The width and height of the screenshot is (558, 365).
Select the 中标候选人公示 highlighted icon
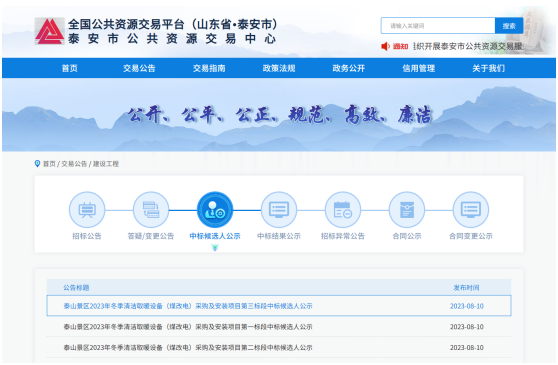(215, 210)
